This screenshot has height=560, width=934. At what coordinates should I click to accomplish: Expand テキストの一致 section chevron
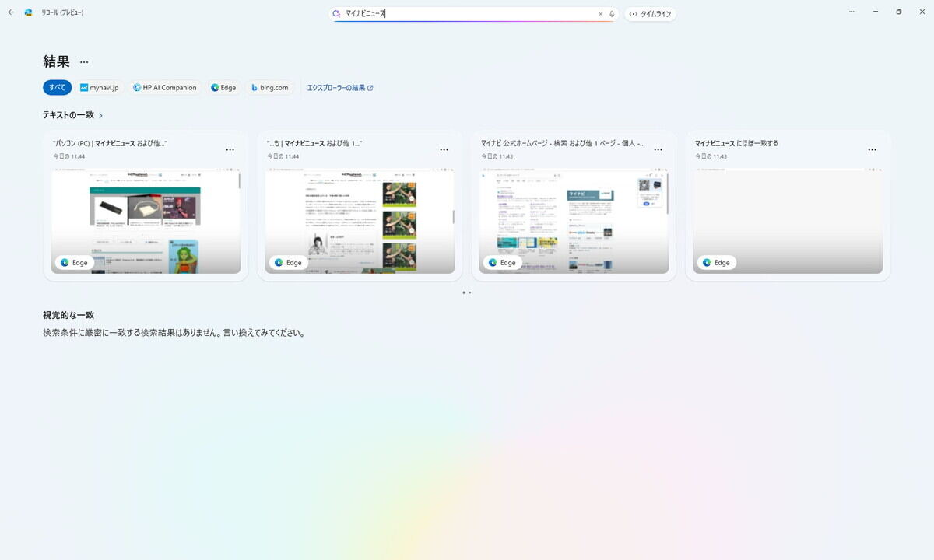point(101,115)
